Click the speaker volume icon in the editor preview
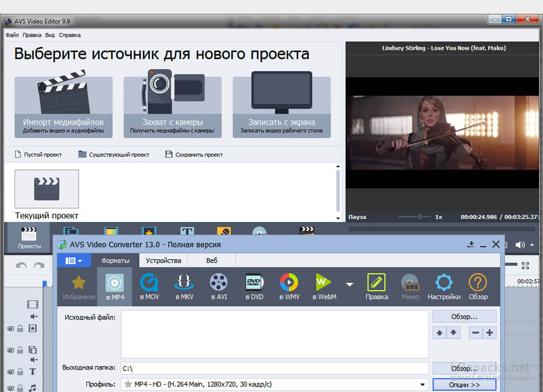 (520, 245)
